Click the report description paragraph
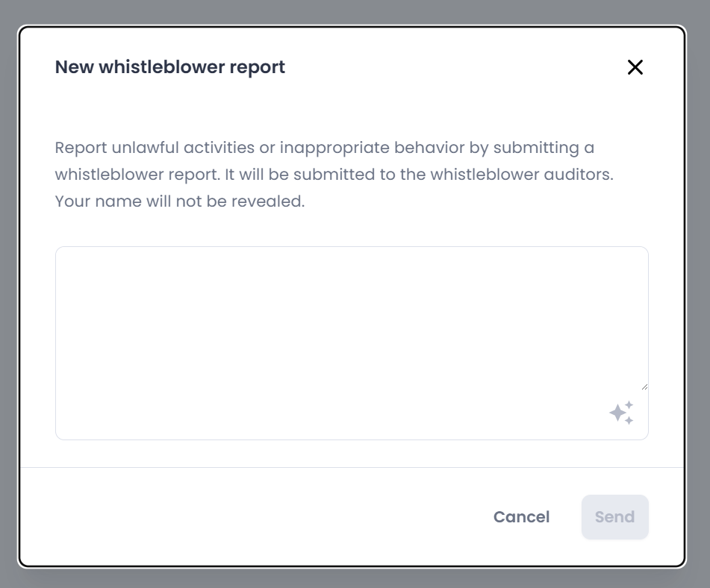710x588 pixels. coord(334,175)
